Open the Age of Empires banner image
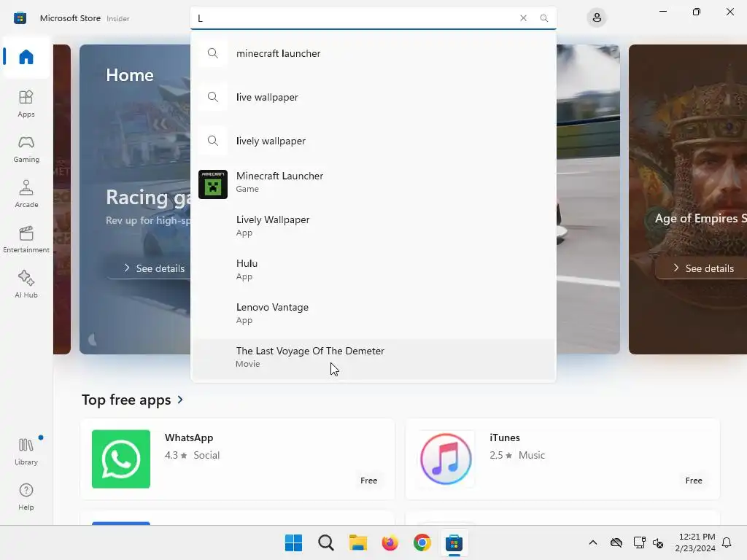The width and height of the screenshot is (747, 560). pos(688,199)
